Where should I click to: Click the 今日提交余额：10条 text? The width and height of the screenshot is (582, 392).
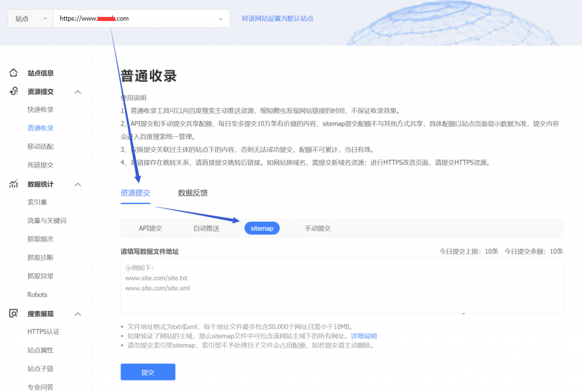click(x=534, y=252)
